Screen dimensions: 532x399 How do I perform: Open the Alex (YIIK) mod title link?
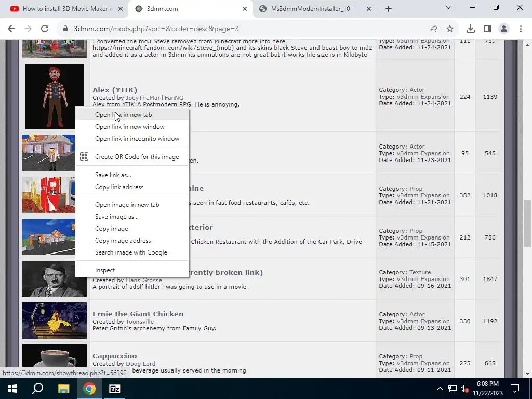(115, 90)
